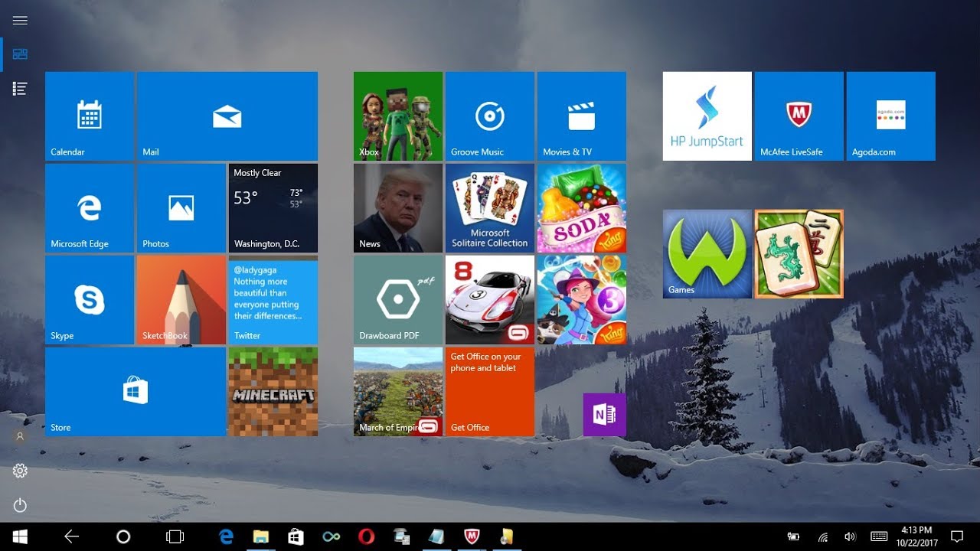Open the Washington, D.C. weather tile
This screenshot has height=551, width=980.
tap(273, 208)
